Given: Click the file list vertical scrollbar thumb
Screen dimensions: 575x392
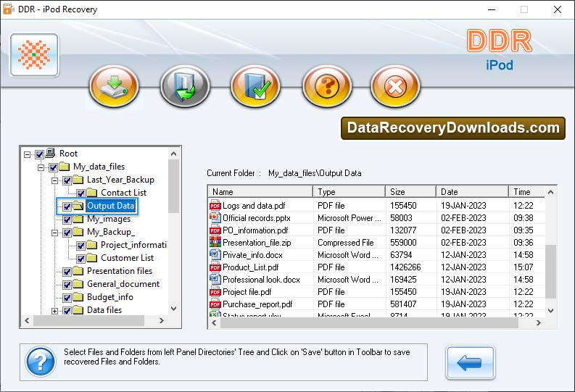Looking at the screenshot, I should pyautogui.click(x=550, y=272).
